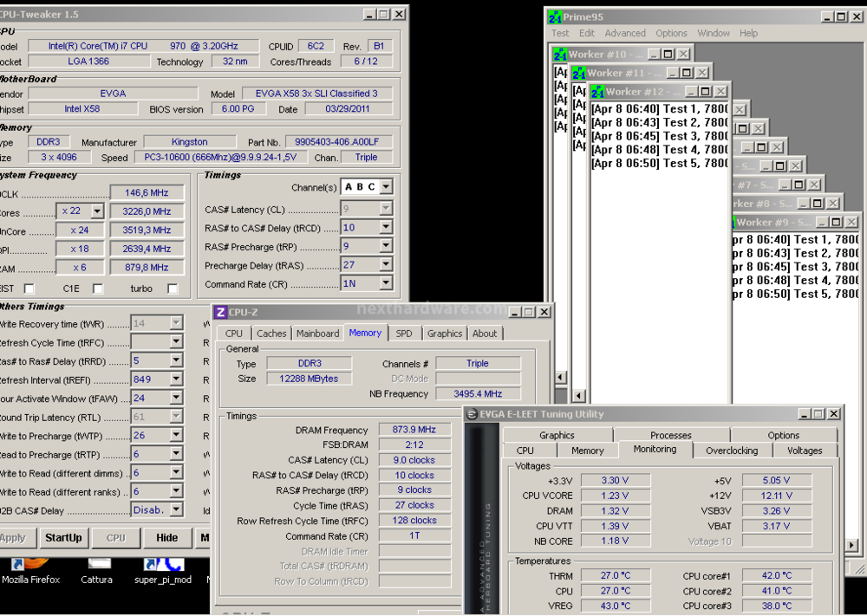867x616 pixels.
Task: Open the Write to Precharge (tWTP) dropdown
Action: coord(176,435)
